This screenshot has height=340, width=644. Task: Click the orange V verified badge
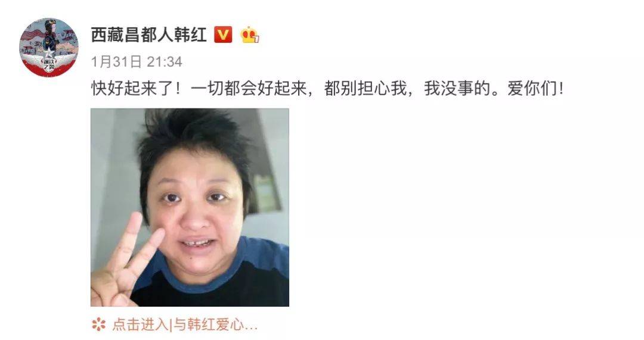tap(223, 35)
